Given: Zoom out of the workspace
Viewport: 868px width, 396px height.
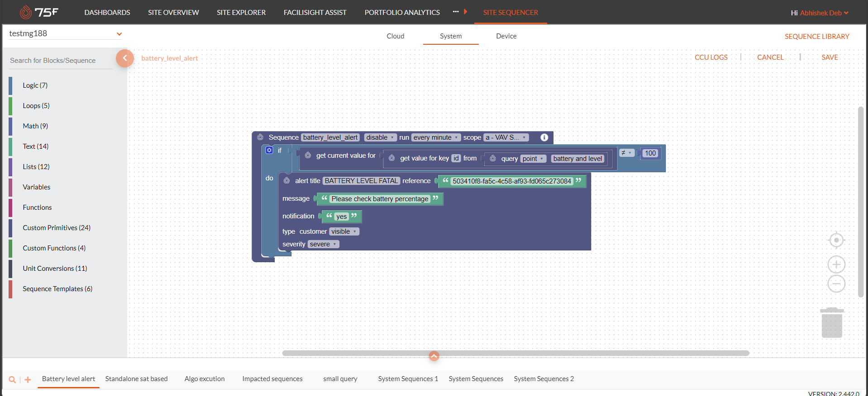Looking at the screenshot, I should [836, 284].
